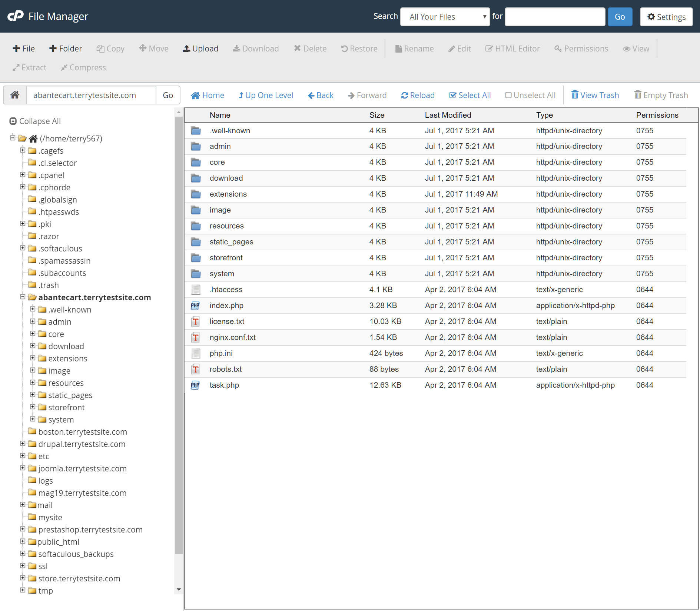Reload the file listing
The width and height of the screenshot is (700, 611).
[x=418, y=95]
